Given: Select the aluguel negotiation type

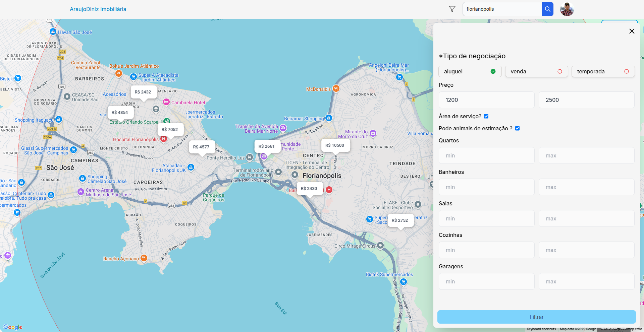Looking at the screenshot, I should [x=470, y=71].
